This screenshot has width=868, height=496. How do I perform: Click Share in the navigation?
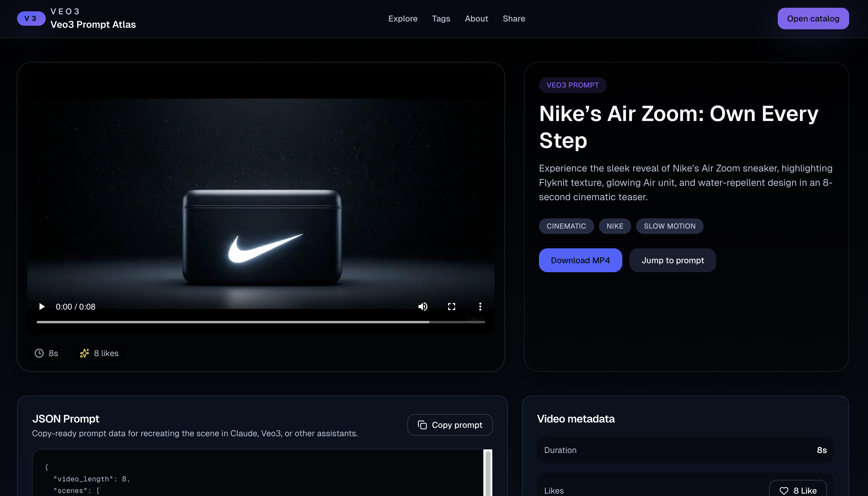tap(514, 19)
